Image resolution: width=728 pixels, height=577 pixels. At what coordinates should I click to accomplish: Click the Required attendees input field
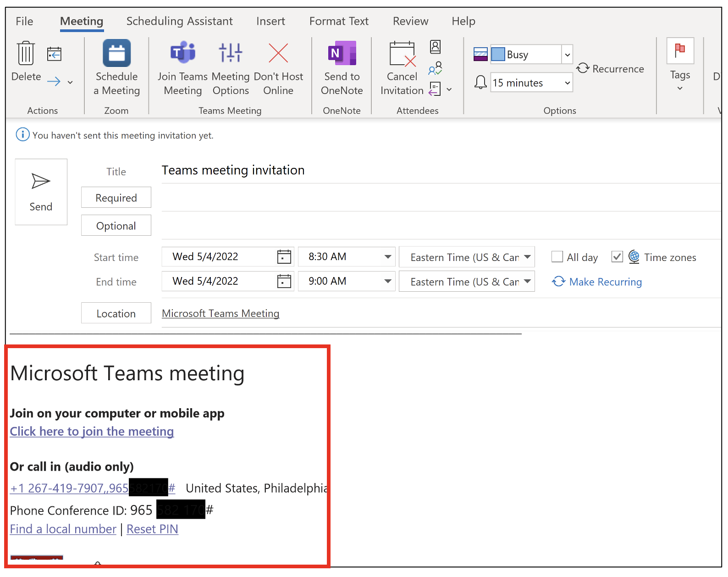tap(441, 198)
